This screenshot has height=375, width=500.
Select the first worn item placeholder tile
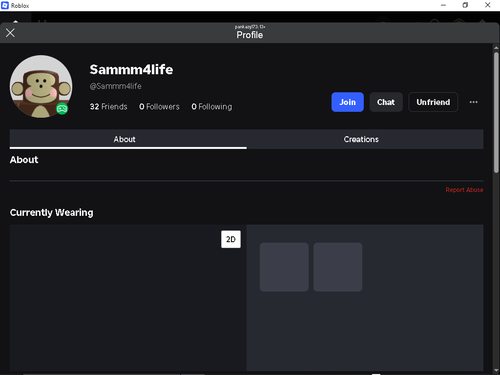pyautogui.click(x=284, y=267)
